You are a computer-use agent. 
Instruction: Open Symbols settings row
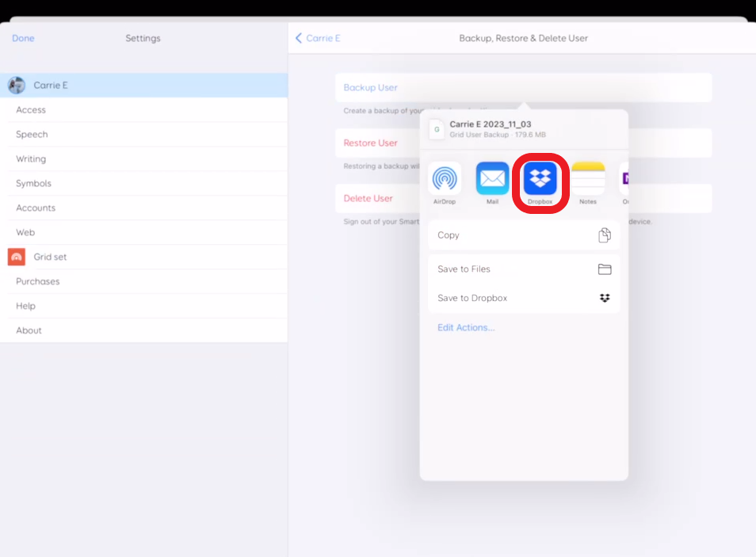[143, 183]
